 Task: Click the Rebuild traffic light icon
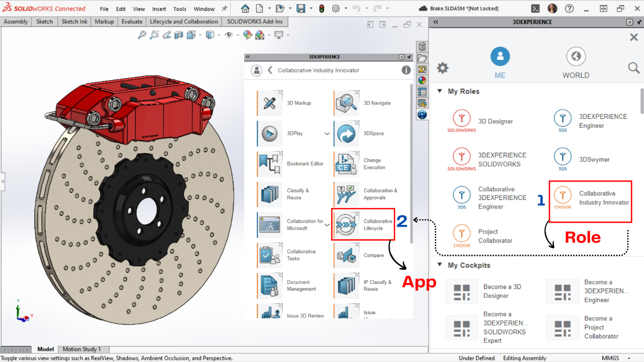point(321,9)
